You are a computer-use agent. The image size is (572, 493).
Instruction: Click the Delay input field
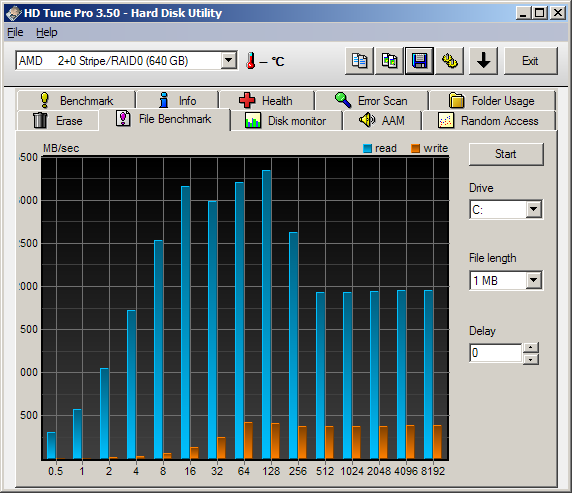(x=495, y=353)
